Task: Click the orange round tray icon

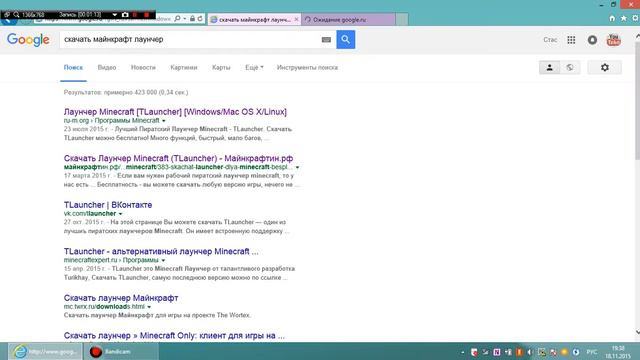Action: pyautogui.click(x=564, y=352)
